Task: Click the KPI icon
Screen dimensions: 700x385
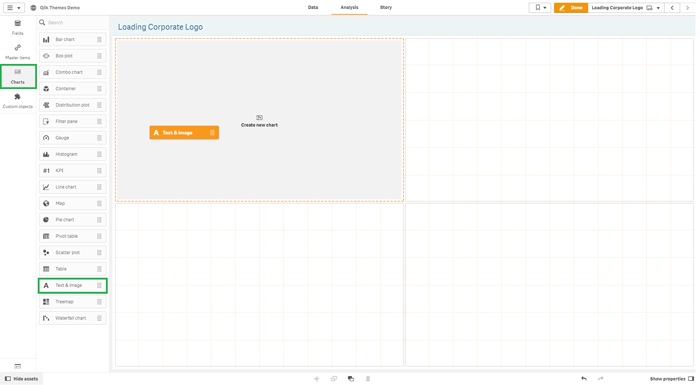Action: point(46,171)
